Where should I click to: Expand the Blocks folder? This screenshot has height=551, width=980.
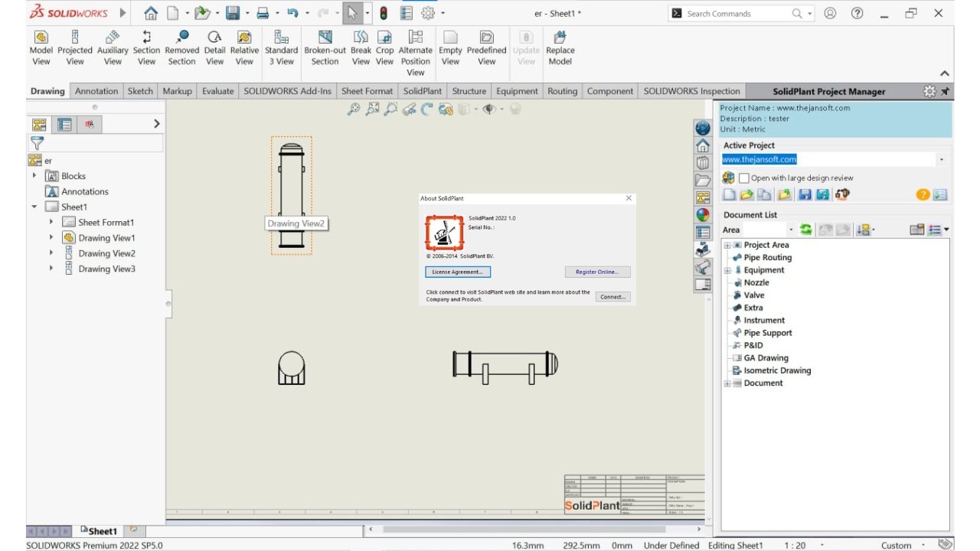coord(34,176)
